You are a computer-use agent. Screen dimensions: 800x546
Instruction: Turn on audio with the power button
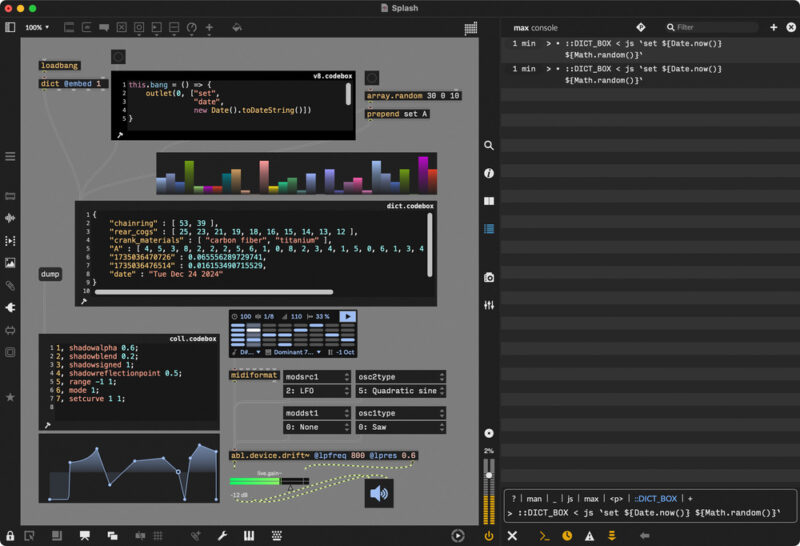(489, 536)
